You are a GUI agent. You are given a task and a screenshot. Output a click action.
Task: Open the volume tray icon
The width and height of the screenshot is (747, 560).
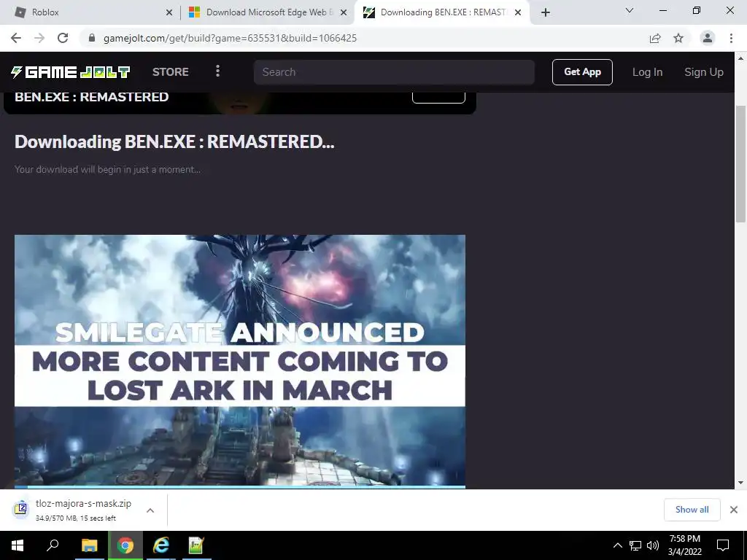pyautogui.click(x=653, y=545)
